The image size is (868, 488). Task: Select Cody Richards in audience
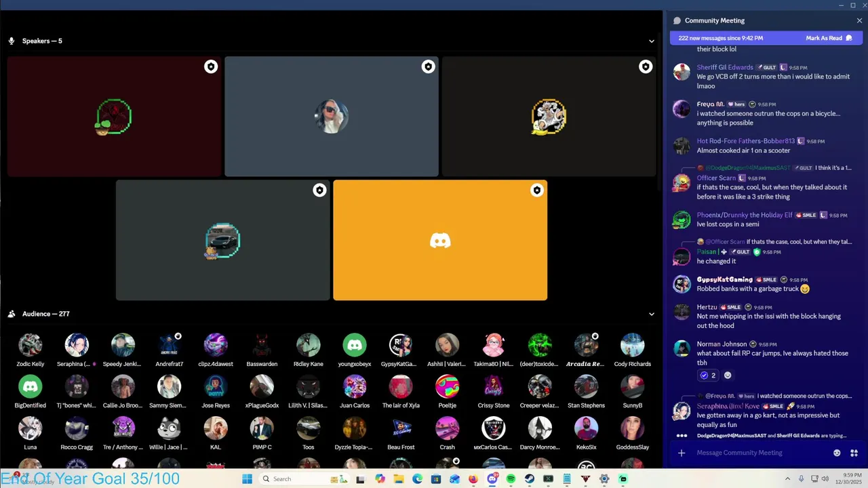(x=632, y=345)
